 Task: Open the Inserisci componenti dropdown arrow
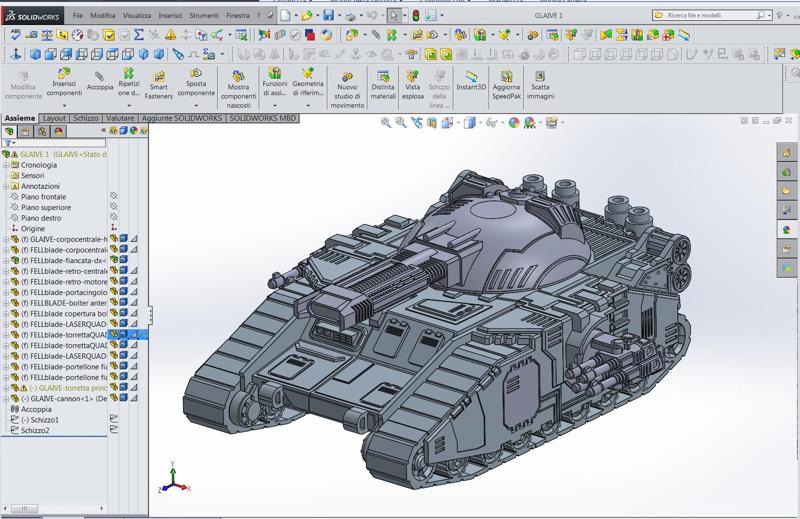pos(64,106)
